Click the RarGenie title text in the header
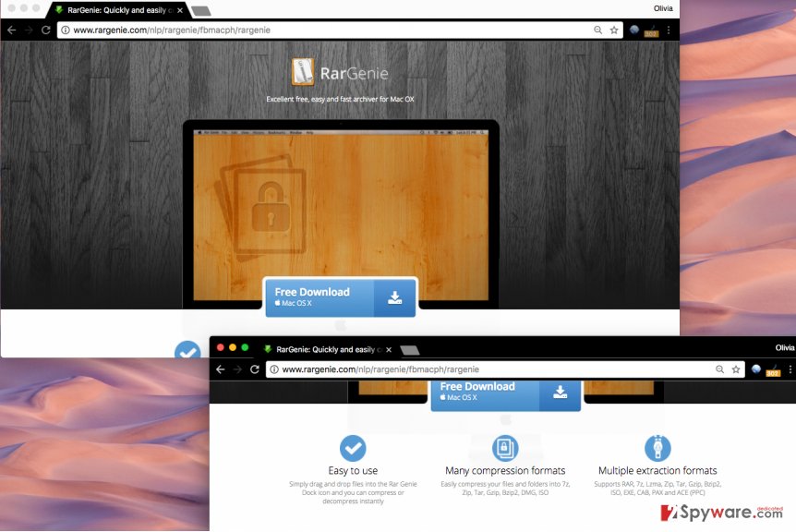 354,74
